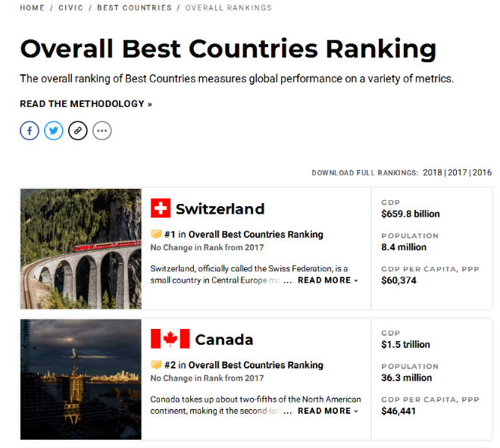Open READ THE METHODOLOGY link
The width and height of the screenshot is (500, 448).
pyautogui.click(x=86, y=104)
